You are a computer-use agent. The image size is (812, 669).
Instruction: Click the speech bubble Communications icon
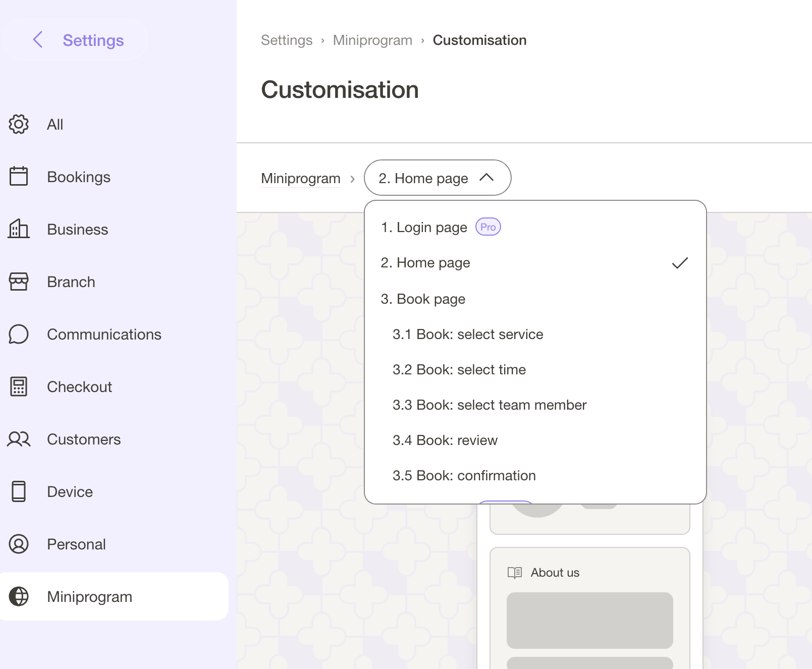click(x=19, y=334)
